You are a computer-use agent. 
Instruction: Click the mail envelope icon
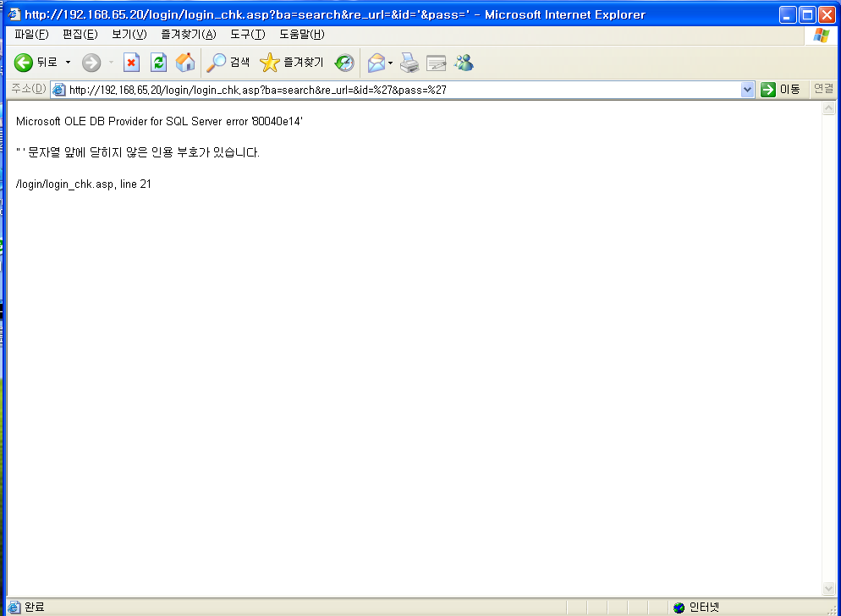point(377,63)
